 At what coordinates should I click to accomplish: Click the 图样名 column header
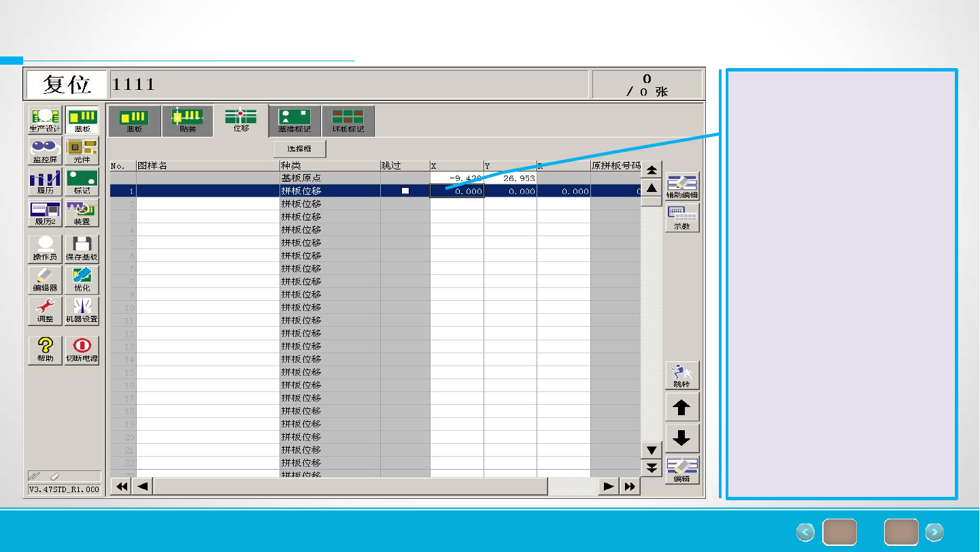click(x=207, y=165)
